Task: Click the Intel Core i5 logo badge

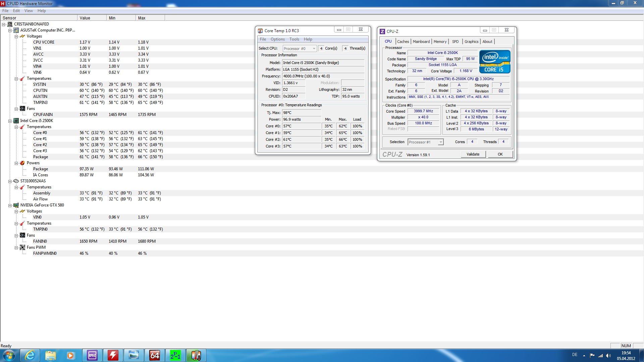Action: (x=495, y=62)
